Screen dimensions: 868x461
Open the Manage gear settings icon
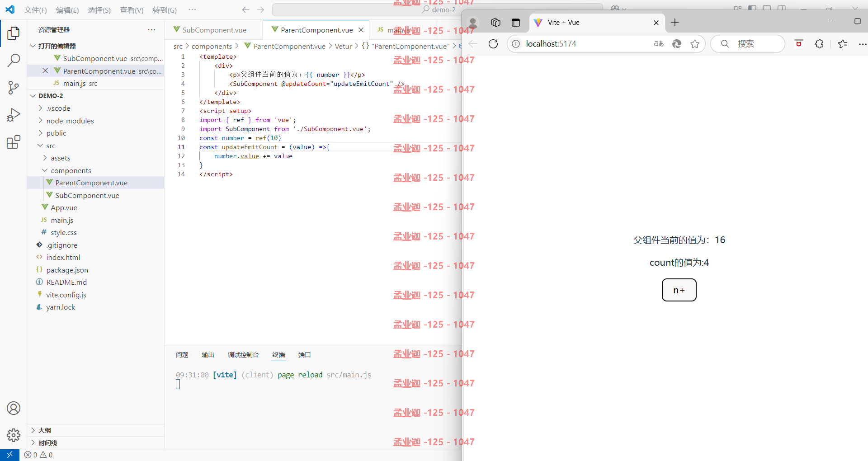(14, 435)
